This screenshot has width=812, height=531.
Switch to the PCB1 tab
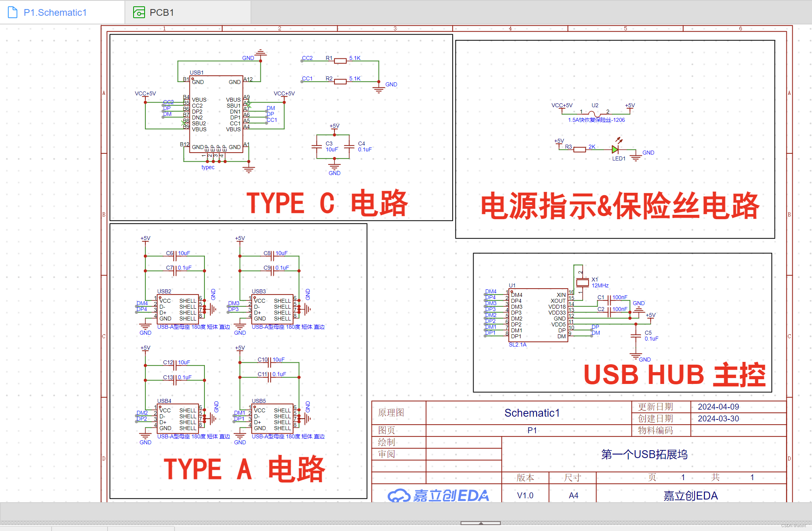click(x=162, y=13)
